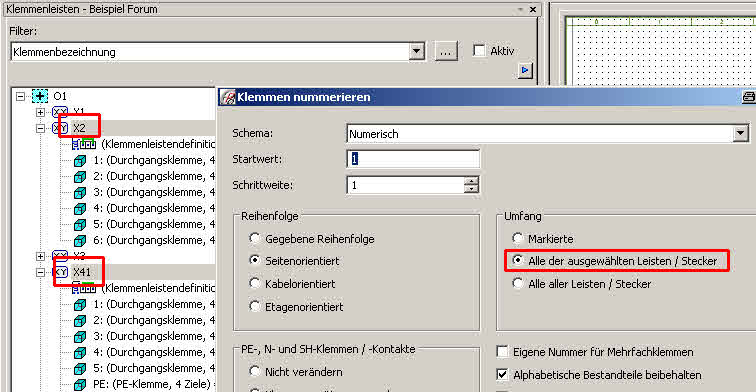Screen dimensions: 756x392
Task: Click the blue arrow menu button
Action: [525, 70]
